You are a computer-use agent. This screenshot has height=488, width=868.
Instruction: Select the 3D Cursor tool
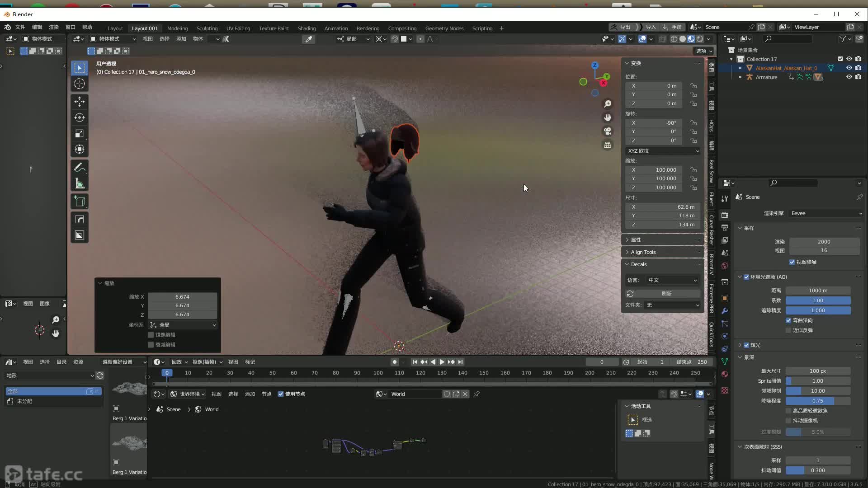click(x=80, y=84)
